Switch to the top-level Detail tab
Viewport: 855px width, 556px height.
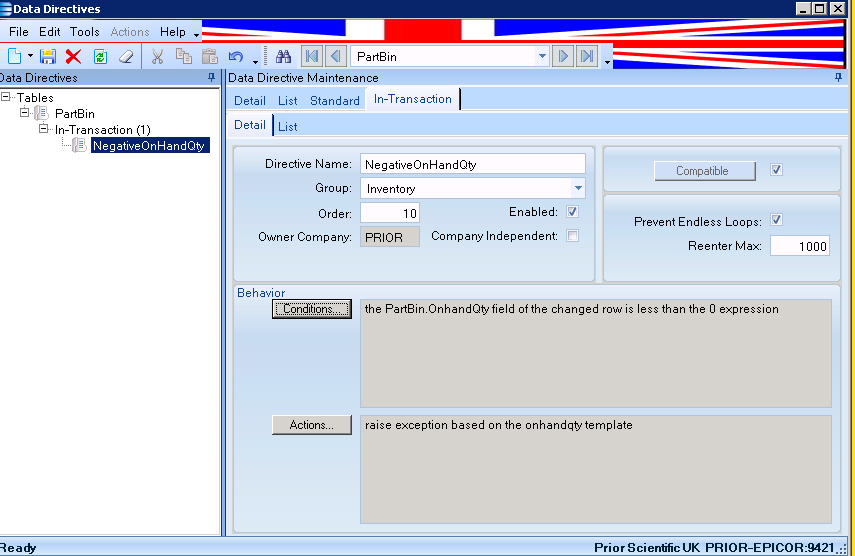click(250, 101)
